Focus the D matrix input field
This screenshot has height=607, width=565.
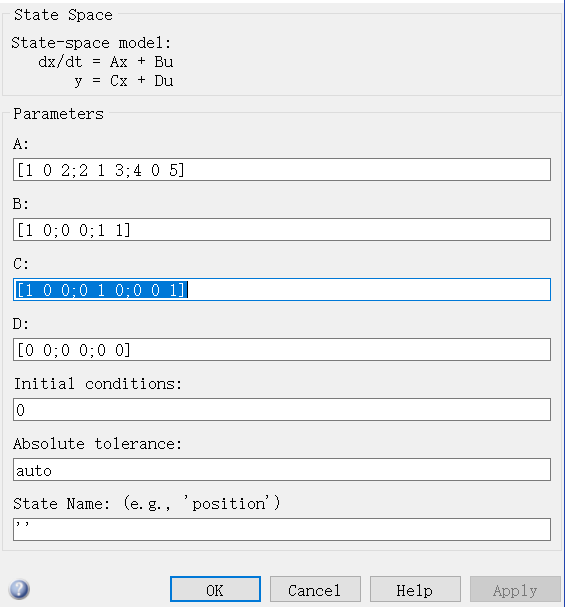click(x=282, y=350)
